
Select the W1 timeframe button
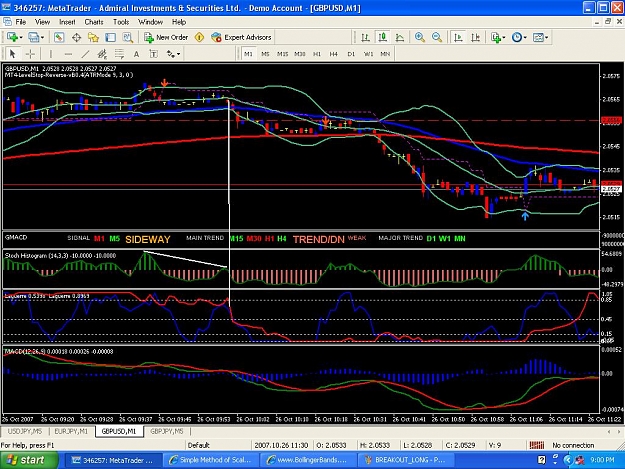coord(368,54)
